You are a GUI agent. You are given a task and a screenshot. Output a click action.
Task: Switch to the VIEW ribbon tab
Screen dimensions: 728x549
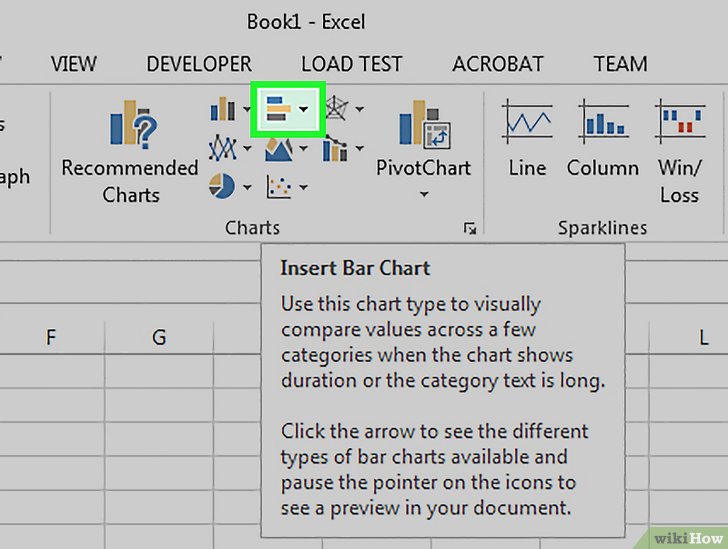pos(74,64)
